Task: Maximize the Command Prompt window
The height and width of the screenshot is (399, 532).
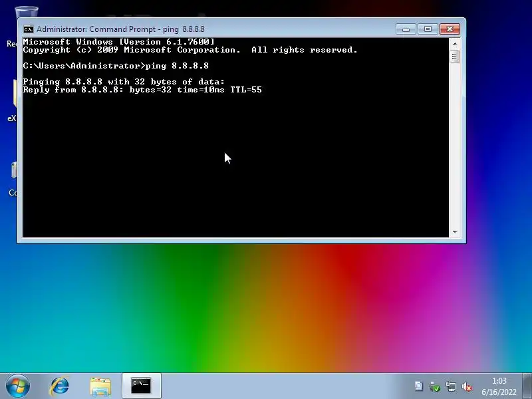Action: point(428,29)
